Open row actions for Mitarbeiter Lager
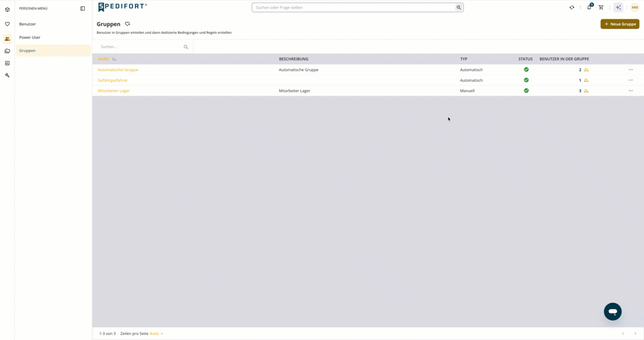This screenshot has height=340, width=644. pos(630,91)
